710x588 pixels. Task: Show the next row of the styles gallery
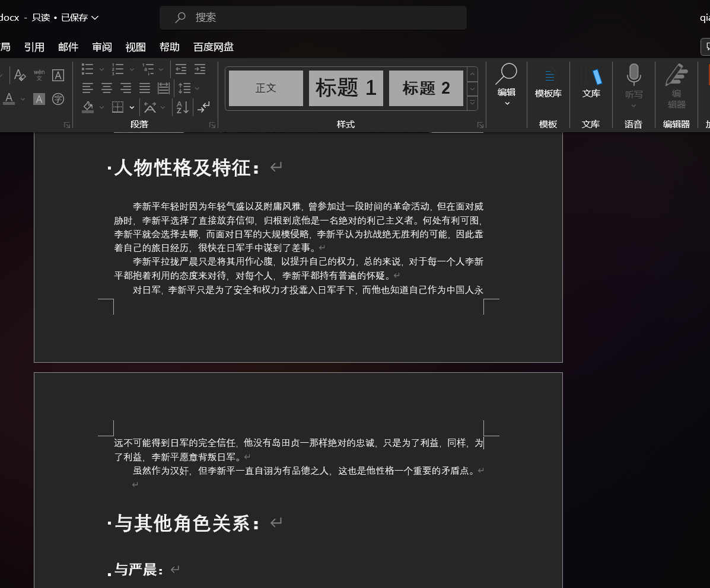pos(472,89)
